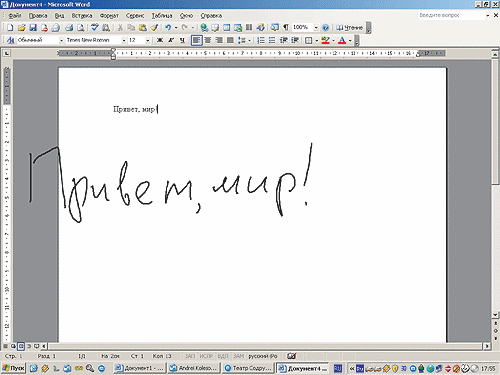Justify the paragraph text
Image resolution: width=500 pixels, height=375 pixels.
pos(230,40)
